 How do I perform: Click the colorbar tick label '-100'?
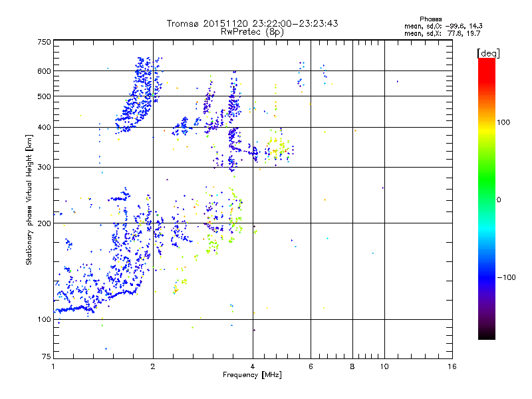[x=506, y=277]
